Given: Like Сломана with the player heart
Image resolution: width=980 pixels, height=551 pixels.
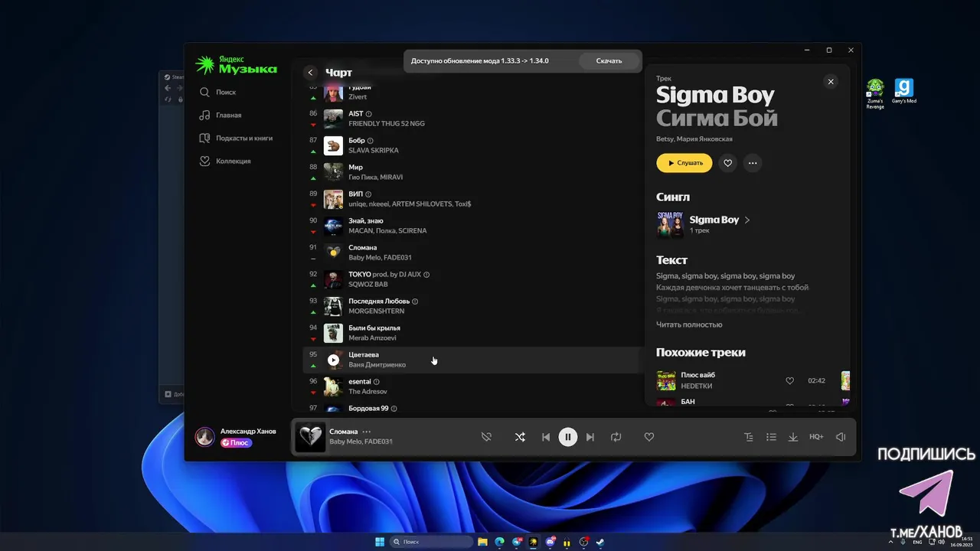Looking at the screenshot, I should (649, 437).
